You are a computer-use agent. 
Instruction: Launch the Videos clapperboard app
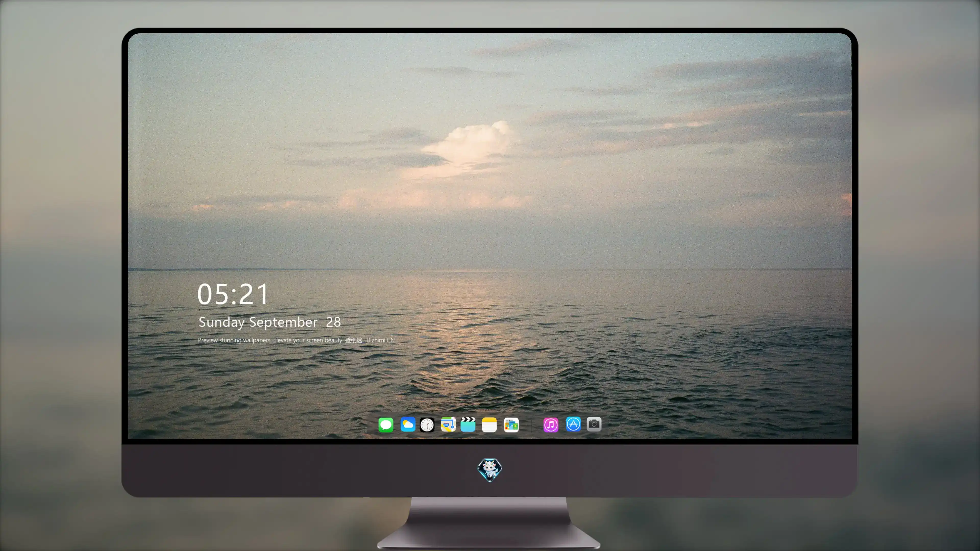tap(468, 424)
